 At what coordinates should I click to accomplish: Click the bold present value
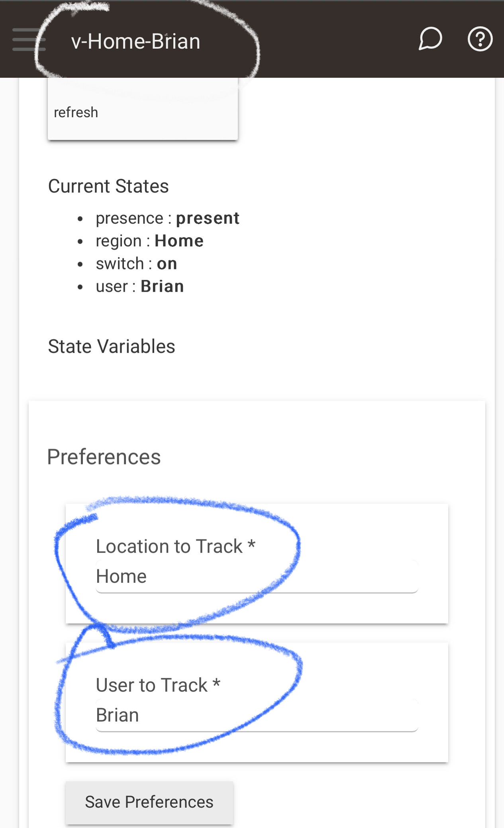[x=208, y=218]
